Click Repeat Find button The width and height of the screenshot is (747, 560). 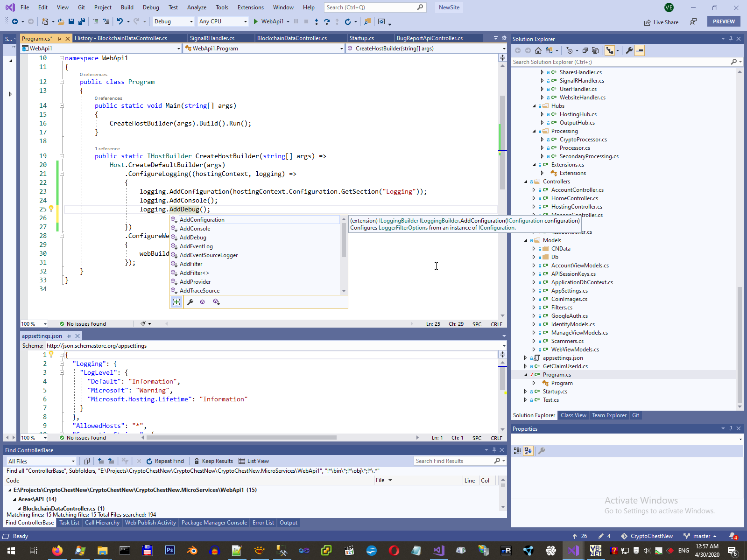point(165,461)
